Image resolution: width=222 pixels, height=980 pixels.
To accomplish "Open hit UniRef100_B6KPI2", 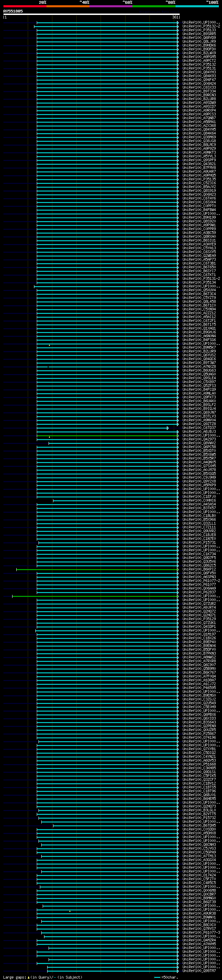I will coord(199,569).
